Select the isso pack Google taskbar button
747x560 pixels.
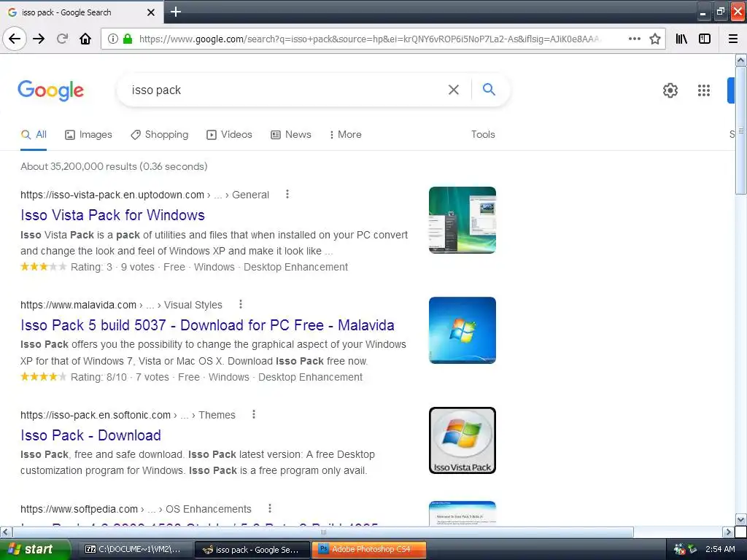click(x=252, y=550)
